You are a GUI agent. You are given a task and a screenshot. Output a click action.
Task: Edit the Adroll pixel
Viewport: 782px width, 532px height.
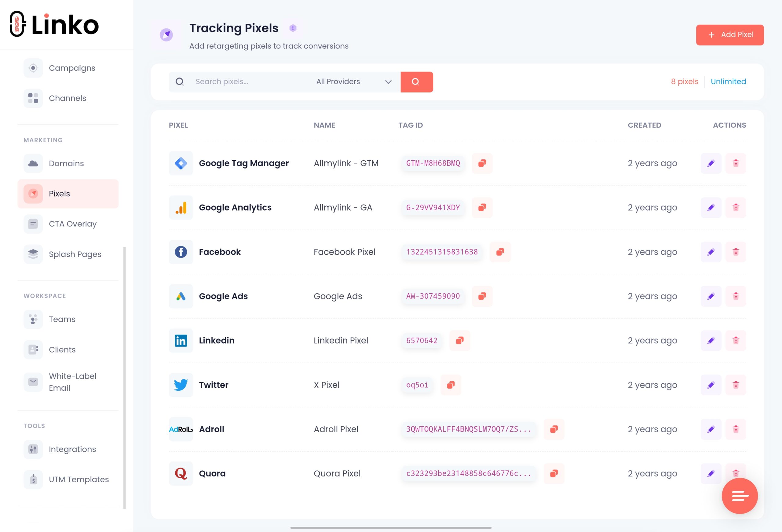[x=711, y=429]
